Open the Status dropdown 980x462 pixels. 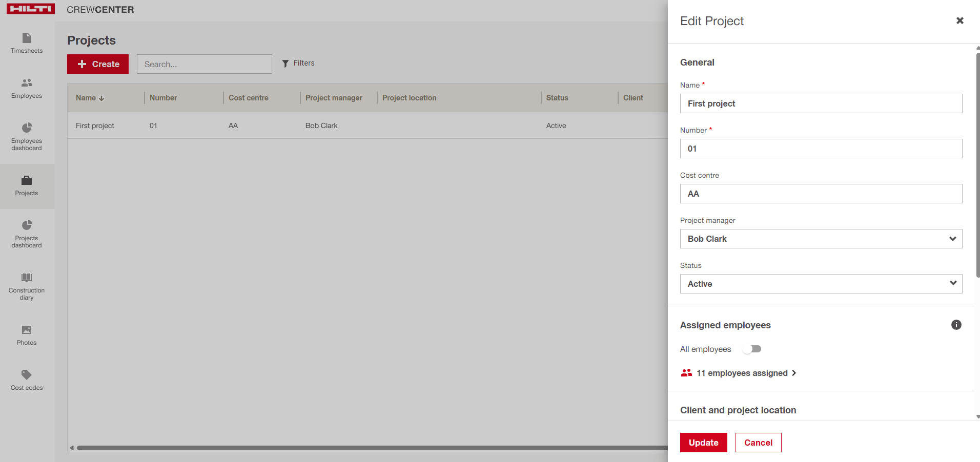tap(821, 284)
